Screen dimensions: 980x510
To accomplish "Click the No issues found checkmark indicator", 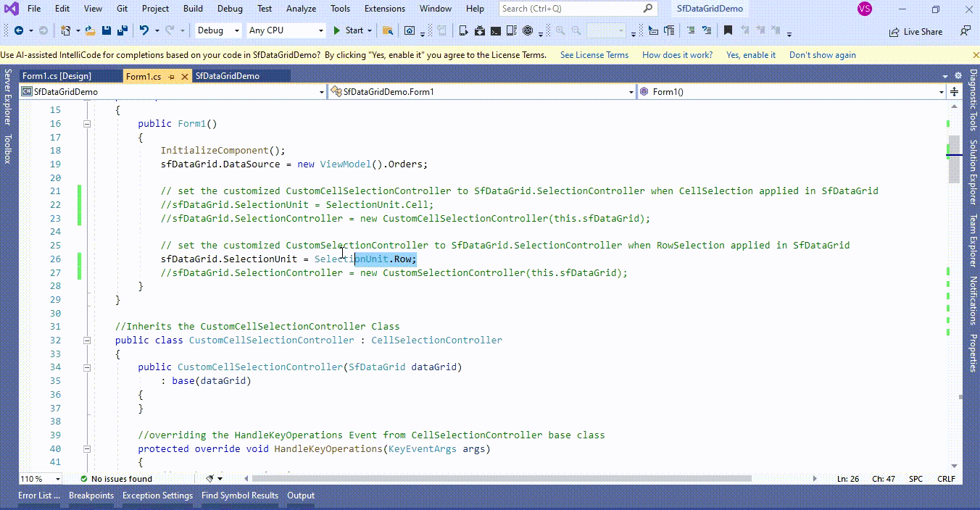I will coord(116,479).
